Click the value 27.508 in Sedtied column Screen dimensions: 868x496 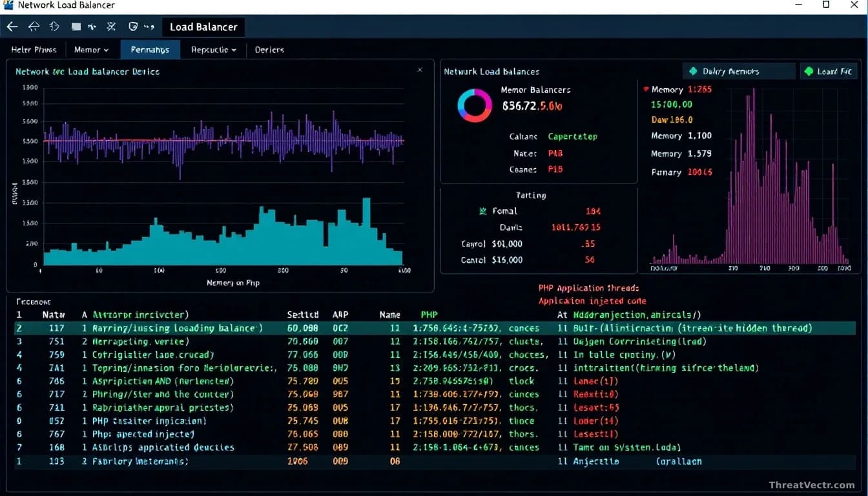pyautogui.click(x=302, y=447)
